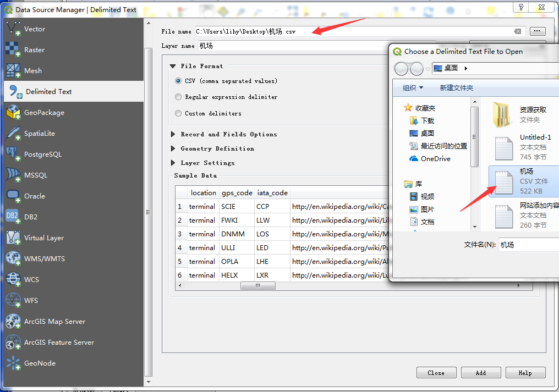Select CSV comma separated values option
559x392 pixels.
178,81
